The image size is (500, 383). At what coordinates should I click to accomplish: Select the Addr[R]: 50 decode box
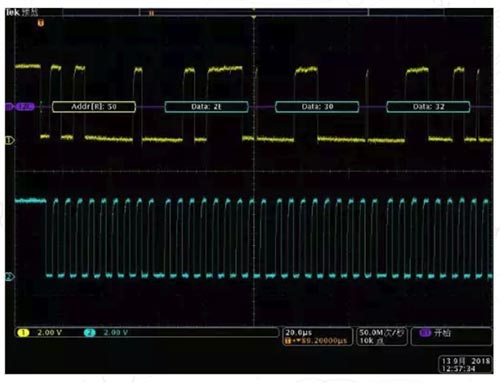(94, 107)
